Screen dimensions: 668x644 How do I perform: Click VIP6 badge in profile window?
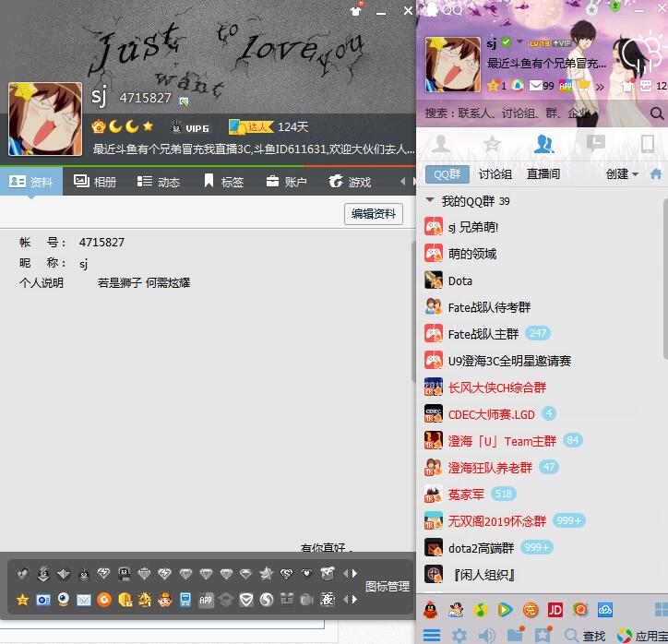coord(190,127)
